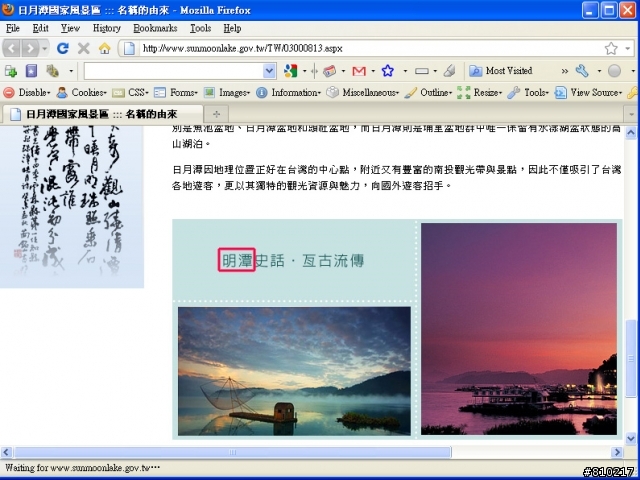Click the vertical scrollbar up arrow
The height and width of the screenshot is (480, 640).
(x=631, y=133)
